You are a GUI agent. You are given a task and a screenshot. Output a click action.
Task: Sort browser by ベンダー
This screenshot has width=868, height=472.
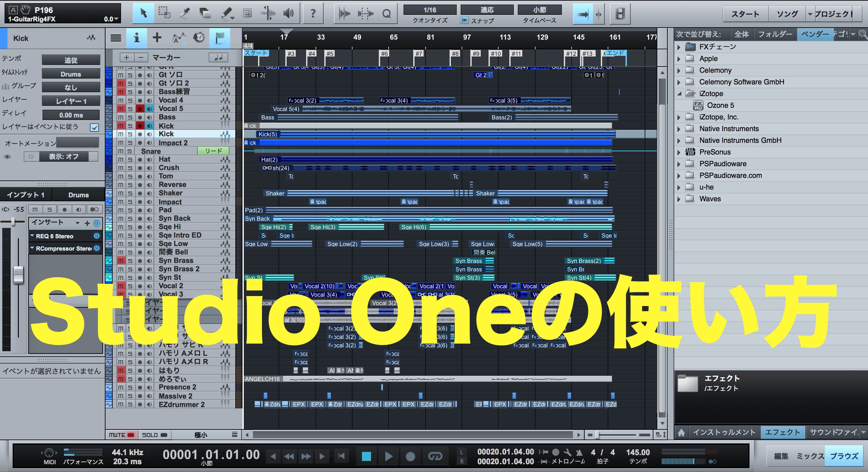coord(815,34)
